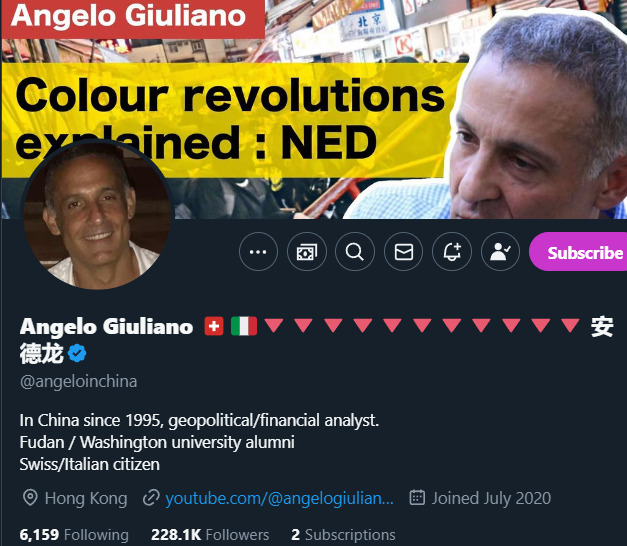Image resolution: width=627 pixels, height=546 pixels.
Task: Click the Italian flag emoji in name
Action: point(244,326)
